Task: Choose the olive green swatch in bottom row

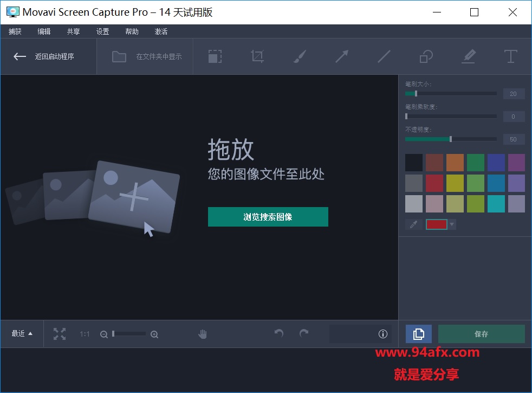Action: point(475,204)
